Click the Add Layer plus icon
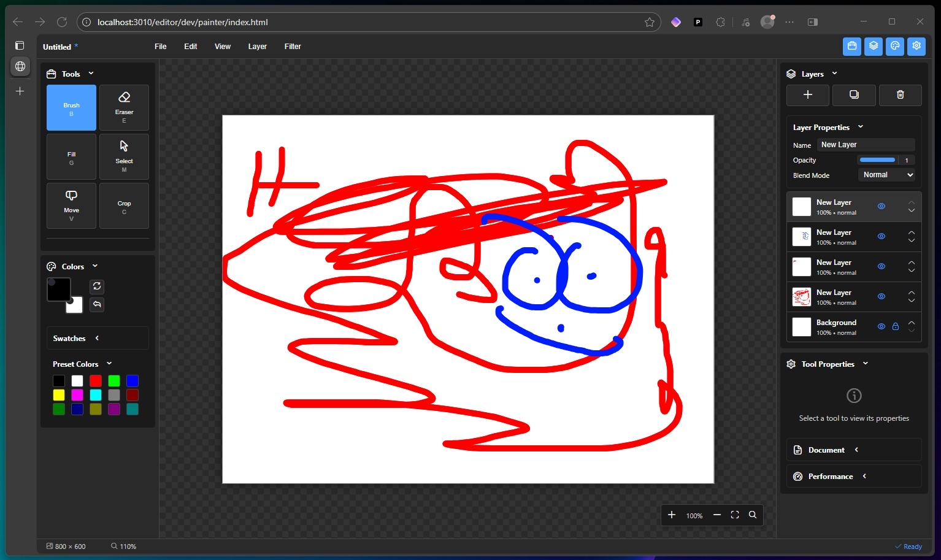The width and height of the screenshot is (941, 560). (x=807, y=95)
